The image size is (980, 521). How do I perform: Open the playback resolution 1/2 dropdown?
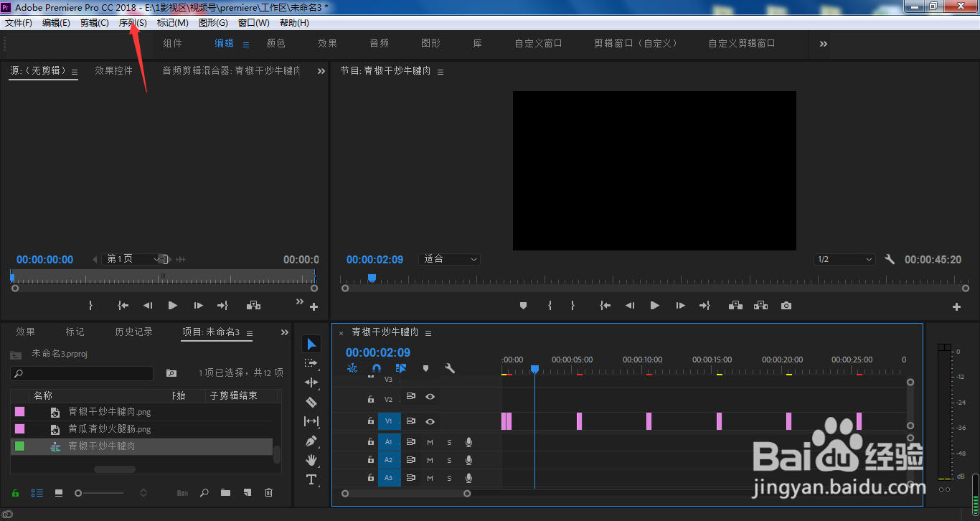pyautogui.click(x=845, y=259)
